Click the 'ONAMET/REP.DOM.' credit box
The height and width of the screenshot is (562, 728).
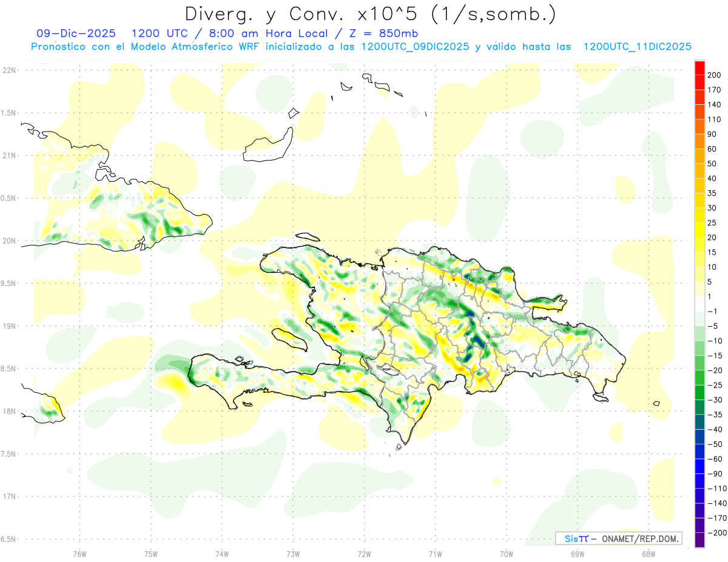point(618,538)
